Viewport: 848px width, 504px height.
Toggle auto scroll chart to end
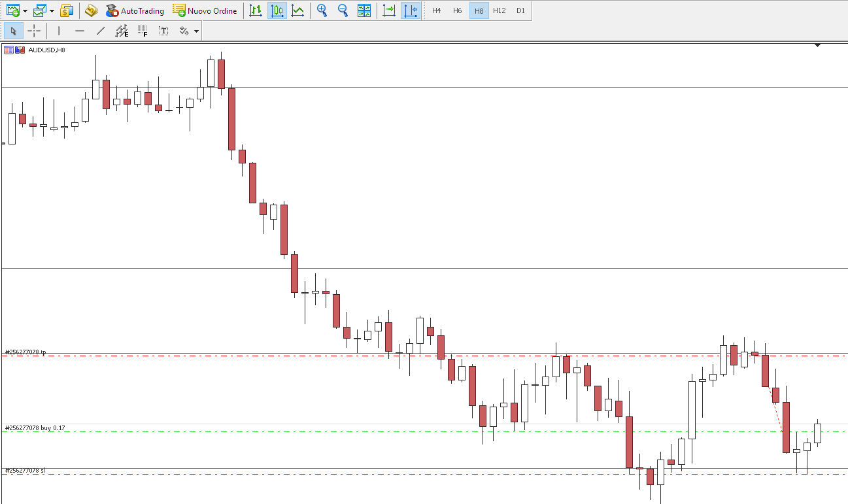(x=389, y=10)
